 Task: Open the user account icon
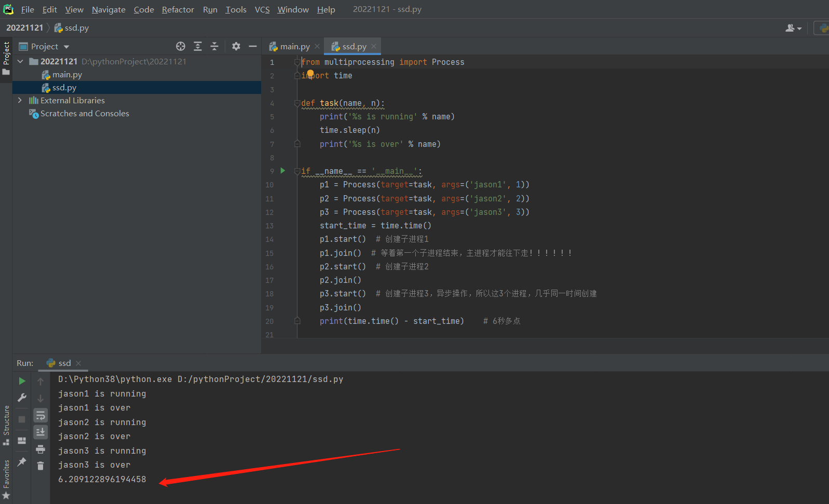793,28
